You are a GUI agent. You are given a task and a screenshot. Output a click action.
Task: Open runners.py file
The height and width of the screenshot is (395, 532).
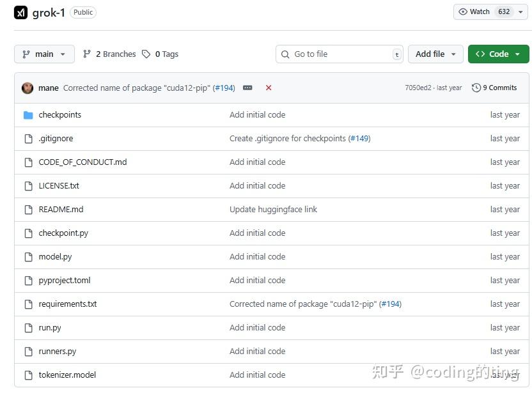coord(58,352)
